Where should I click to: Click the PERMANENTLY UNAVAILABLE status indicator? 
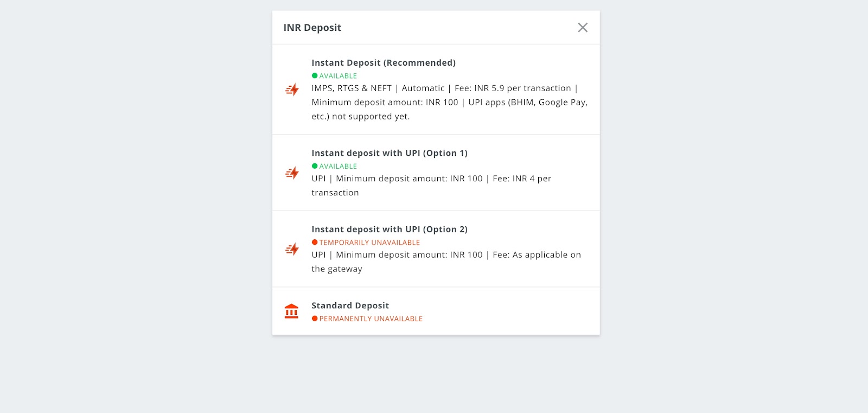coord(371,319)
